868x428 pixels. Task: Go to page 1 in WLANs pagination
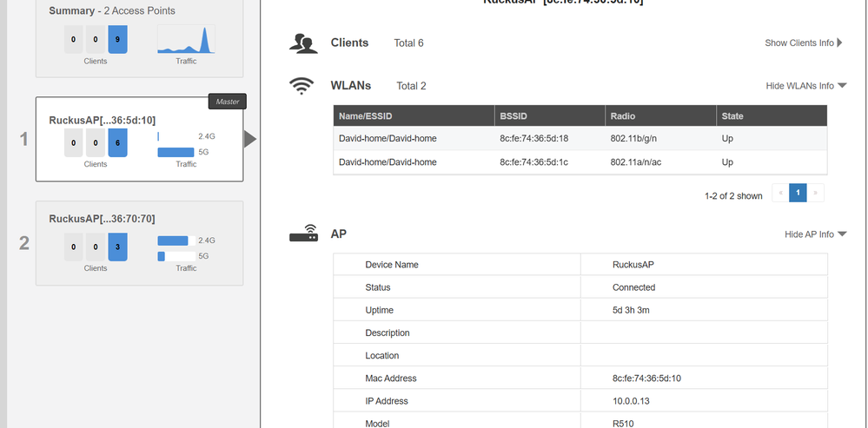(798, 193)
